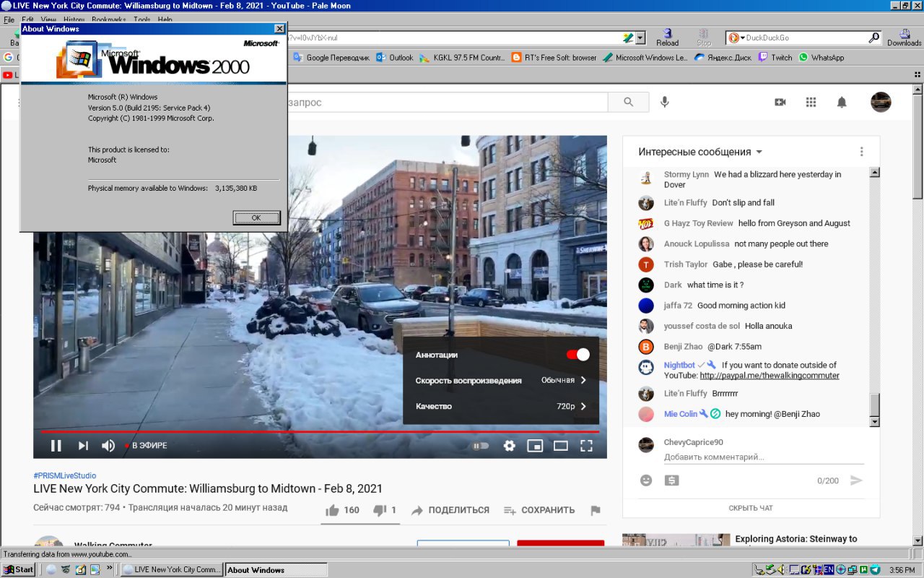Image resolution: width=924 pixels, height=578 pixels.
Task: Open Twitch bookmark
Action: pos(775,58)
